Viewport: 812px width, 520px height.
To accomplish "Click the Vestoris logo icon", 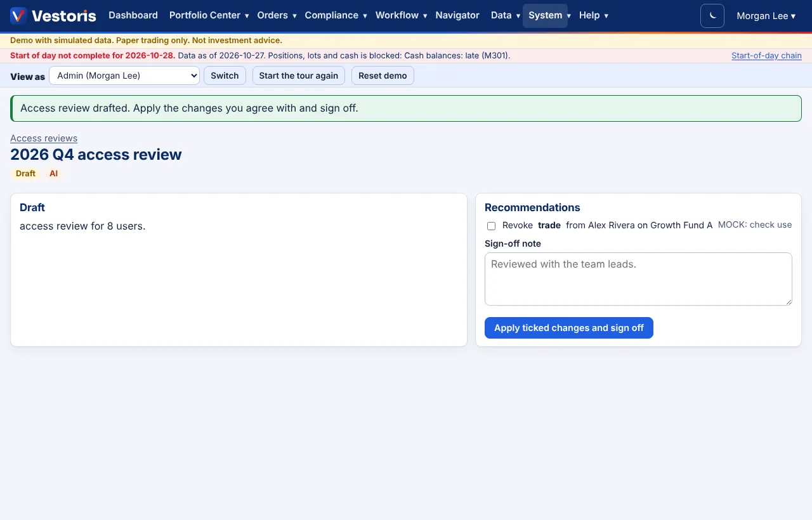I will 18,15.
